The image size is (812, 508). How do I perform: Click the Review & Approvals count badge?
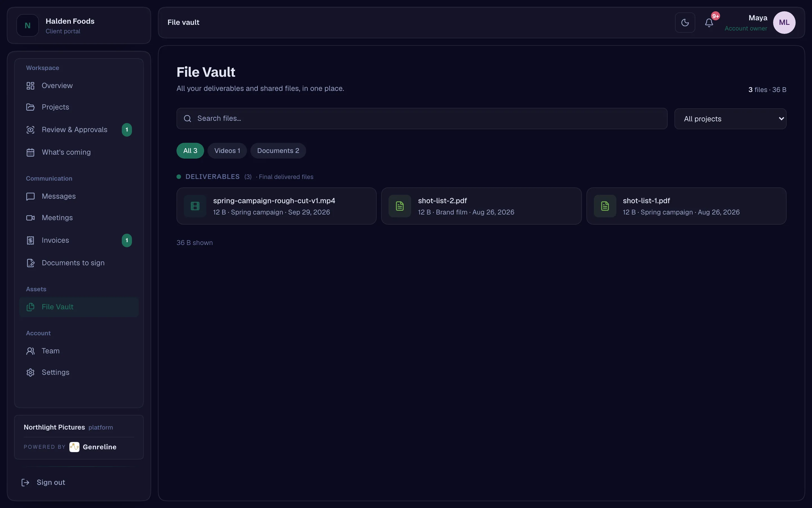[x=127, y=130]
